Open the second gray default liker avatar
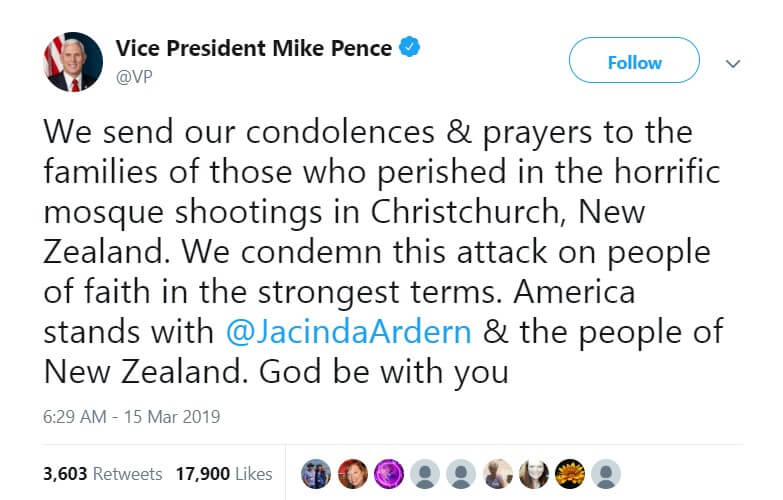 [x=461, y=473]
